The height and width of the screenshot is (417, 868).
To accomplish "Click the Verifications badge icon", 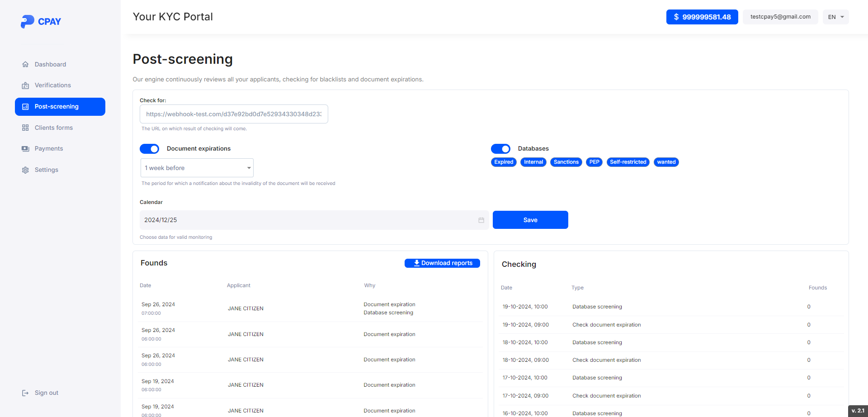I will [x=25, y=85].
